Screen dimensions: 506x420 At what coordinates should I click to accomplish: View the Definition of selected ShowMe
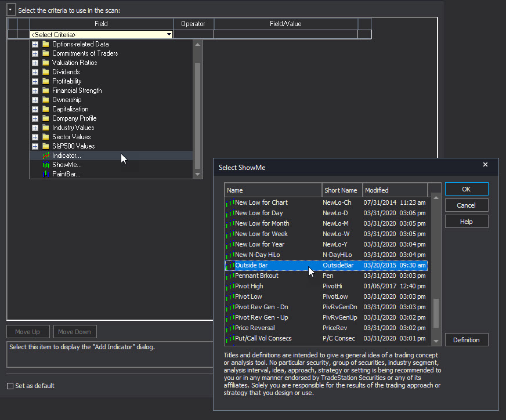point(467,340)
